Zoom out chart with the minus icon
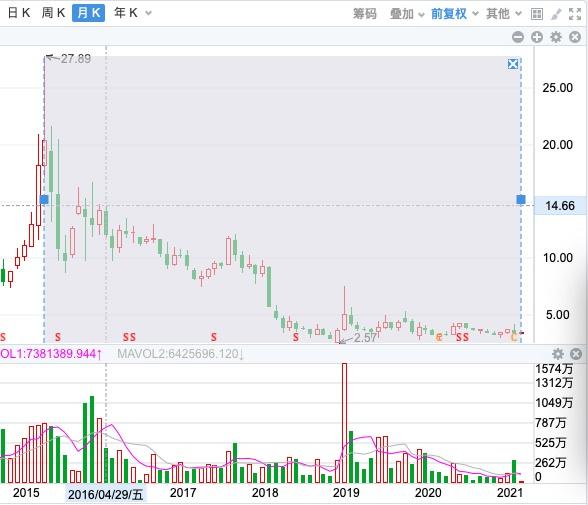The height and width of the screenshot is (505, 588). [x=518, y=37]
